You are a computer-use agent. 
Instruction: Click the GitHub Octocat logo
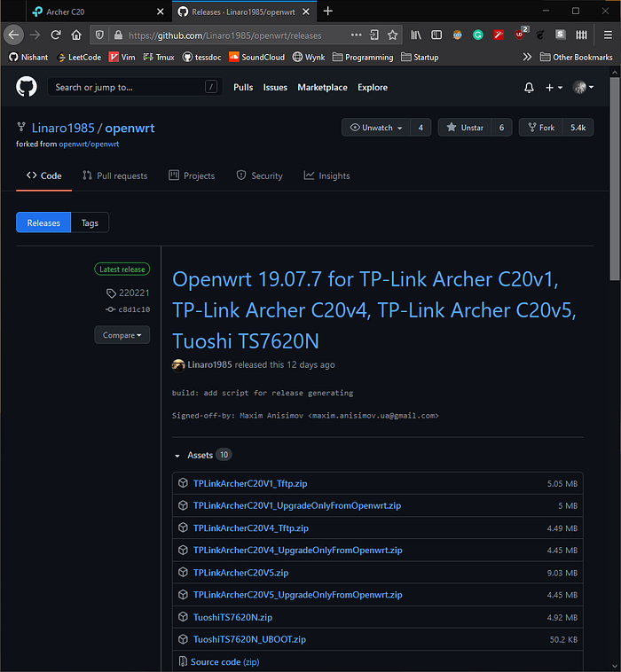(27, 87)
